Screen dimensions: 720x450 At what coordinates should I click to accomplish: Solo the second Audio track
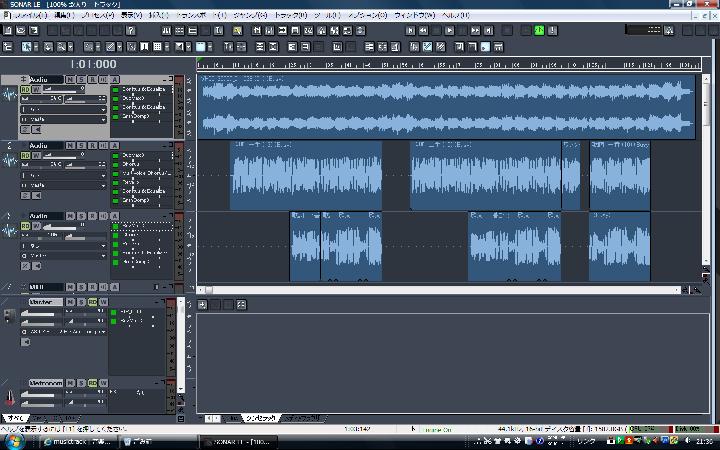pyautogui.click(x=81, y=146)
